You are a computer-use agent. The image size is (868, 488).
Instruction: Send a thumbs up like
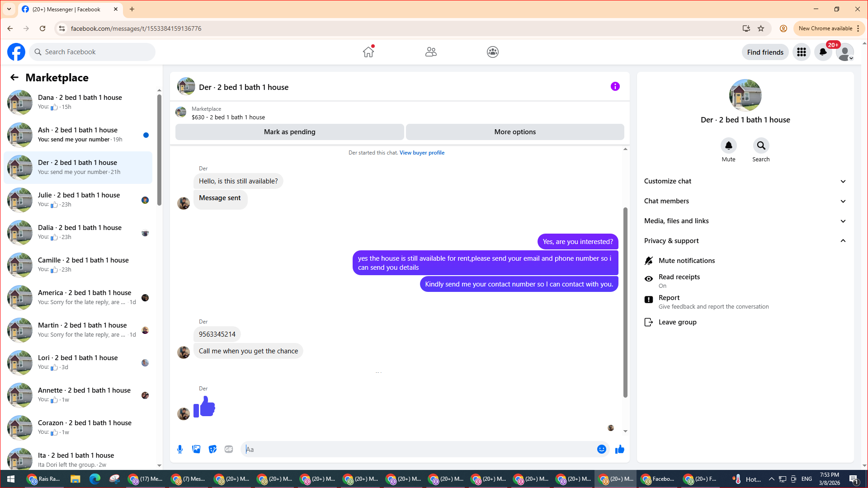coord(619,449)
